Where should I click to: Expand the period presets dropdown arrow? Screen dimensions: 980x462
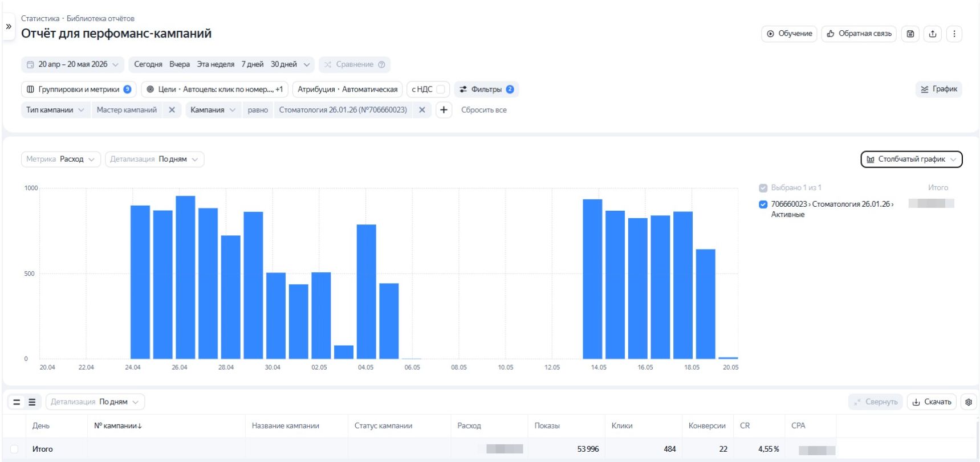click(x=307, y=64)
